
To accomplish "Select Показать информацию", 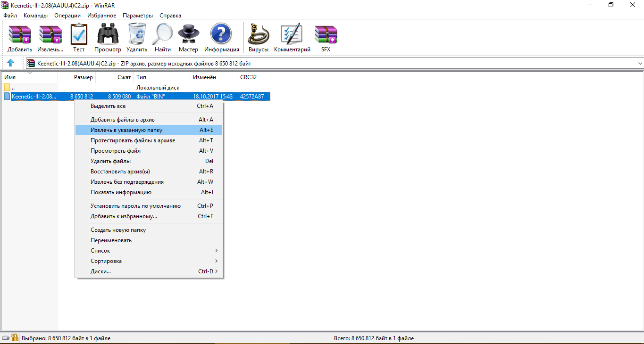I will [149, 192].
